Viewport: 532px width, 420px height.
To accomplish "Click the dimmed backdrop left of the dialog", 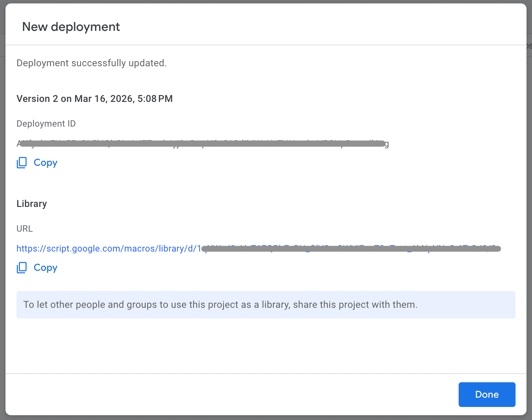I will pos(2,206).
